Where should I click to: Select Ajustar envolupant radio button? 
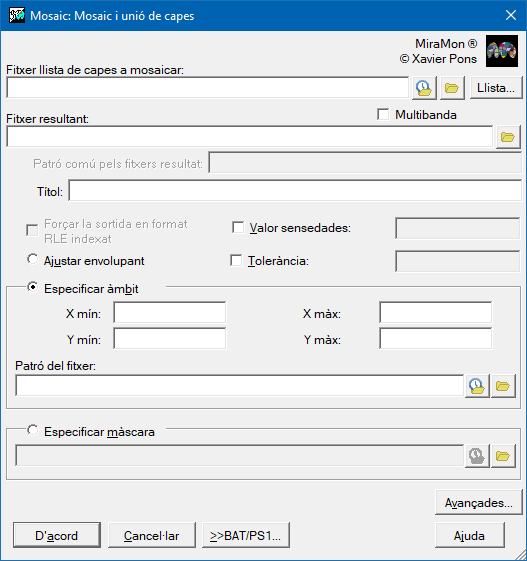coord(33,259)
